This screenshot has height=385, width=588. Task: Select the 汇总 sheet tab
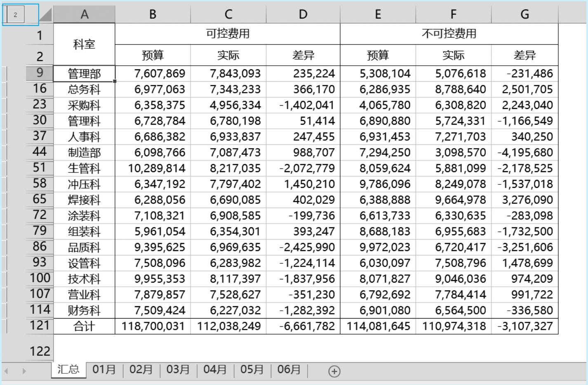(68, 369)
